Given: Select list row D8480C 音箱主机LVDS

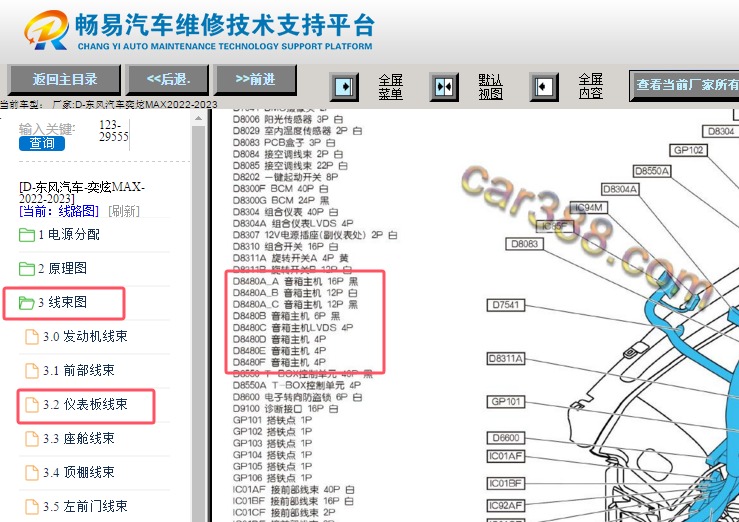Looking at the screenshot, I should pyautogui.click(x=293, y=328).
